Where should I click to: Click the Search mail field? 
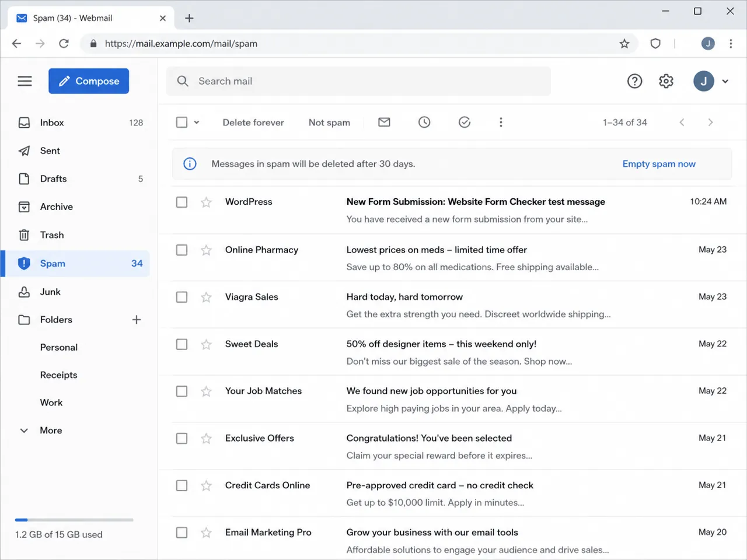(358, 81)
